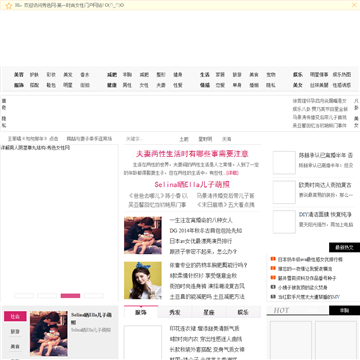Image resolution: width=360 pixels, height=360 pixels.
Task: Open the 护肤 nav link
Action: (x=34, y=75)
